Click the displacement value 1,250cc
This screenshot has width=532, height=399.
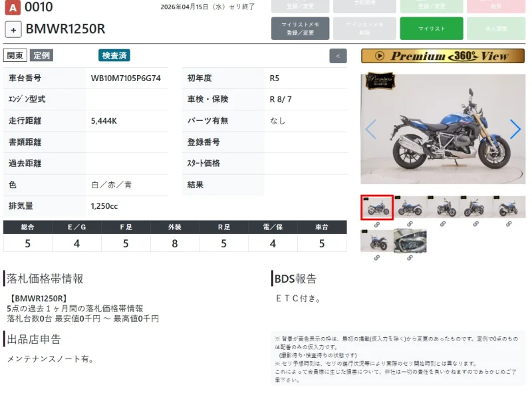click(104, 206)
